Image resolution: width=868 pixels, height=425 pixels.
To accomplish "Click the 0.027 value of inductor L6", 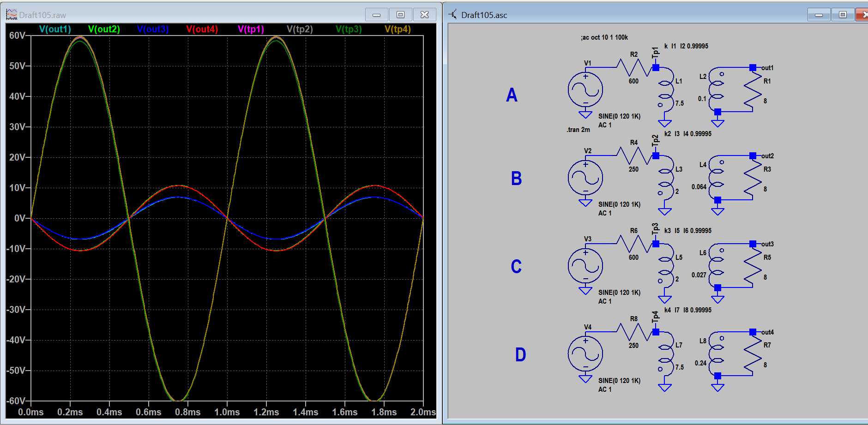I will [x=699, y=275].
